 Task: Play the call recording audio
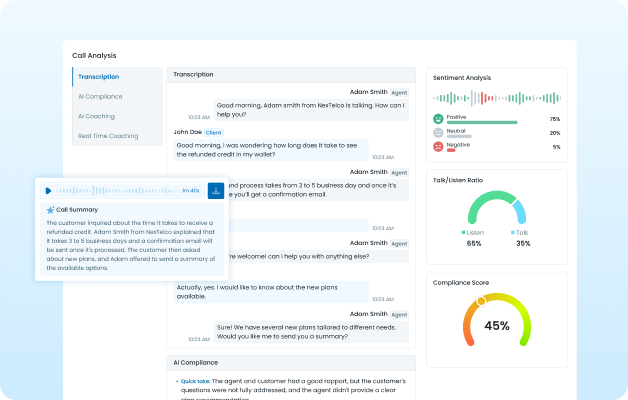[47, 191]
